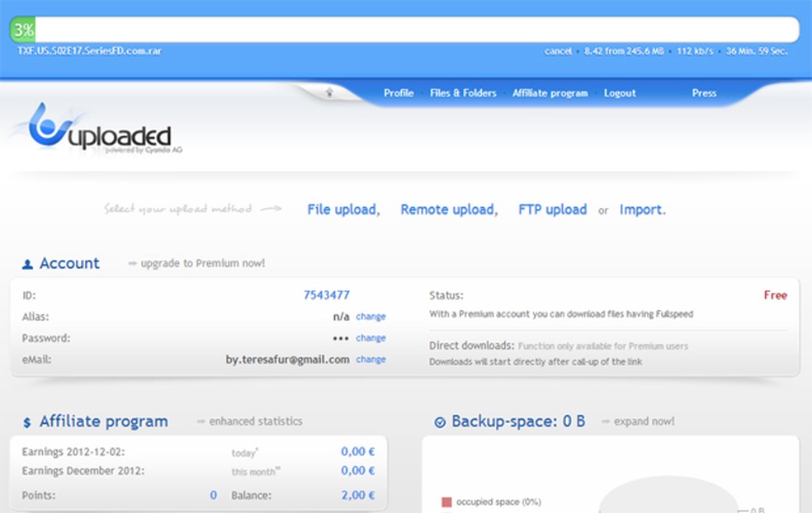
Task: Click expand now link for backup space
Action: [x=644, y=421]
